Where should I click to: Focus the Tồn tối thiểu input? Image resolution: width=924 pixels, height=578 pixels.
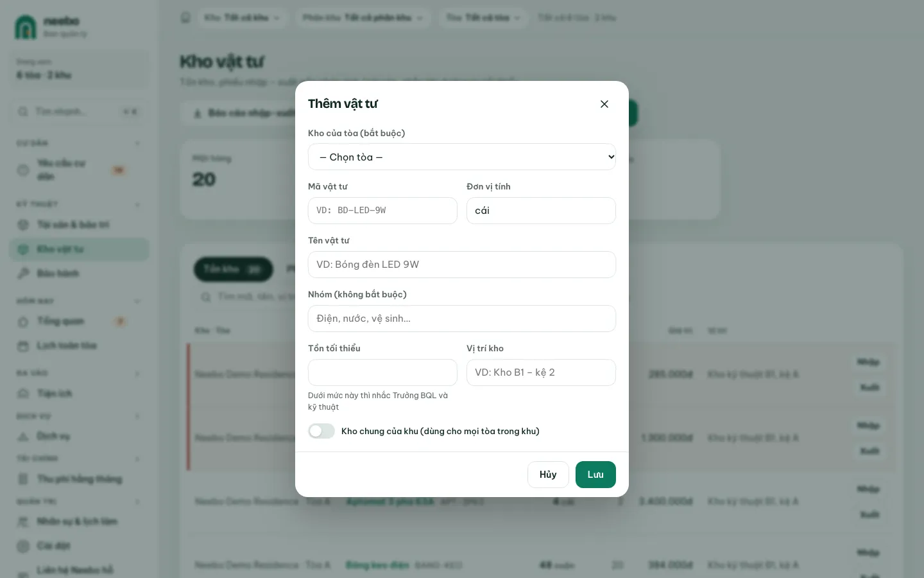click(x=382, y=372)
